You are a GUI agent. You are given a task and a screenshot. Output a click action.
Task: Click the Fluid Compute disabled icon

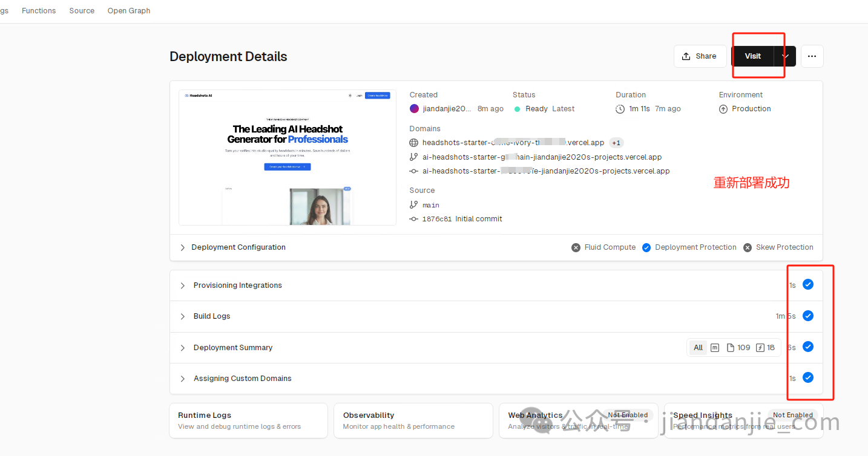coord(576,247)
